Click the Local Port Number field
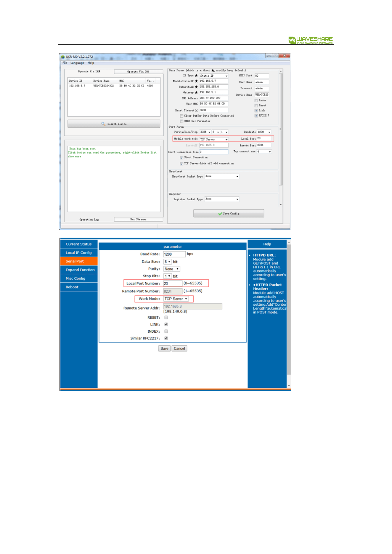Viewport: 392px width, 554px height. click(x=173, y=284)
